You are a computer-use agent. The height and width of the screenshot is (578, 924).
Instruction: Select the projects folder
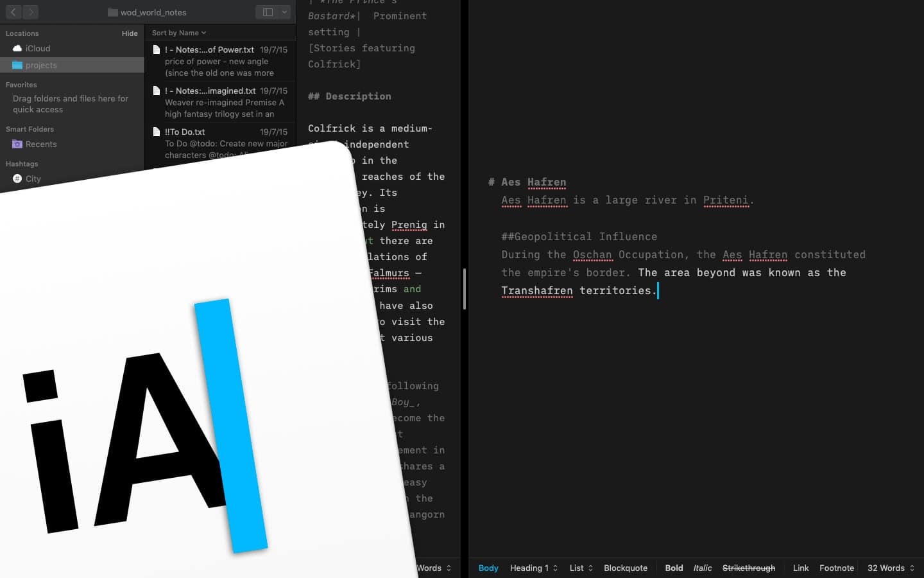[x=72, y=65]
